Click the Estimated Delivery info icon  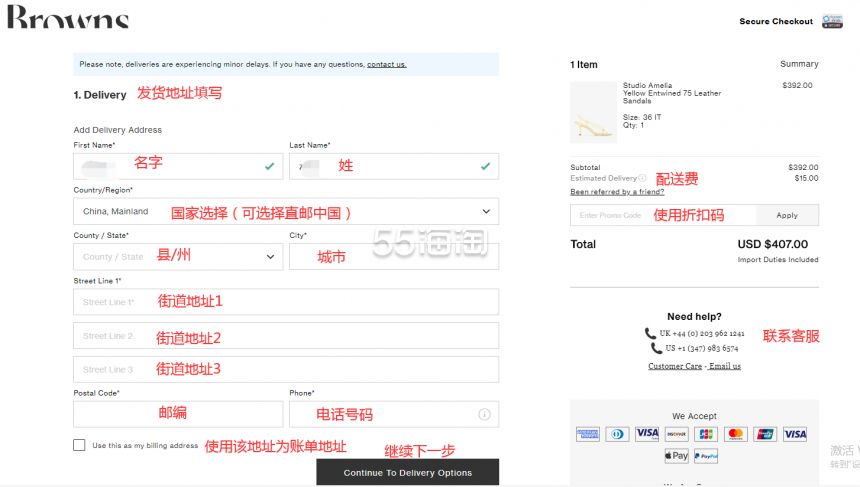[642, 178]
